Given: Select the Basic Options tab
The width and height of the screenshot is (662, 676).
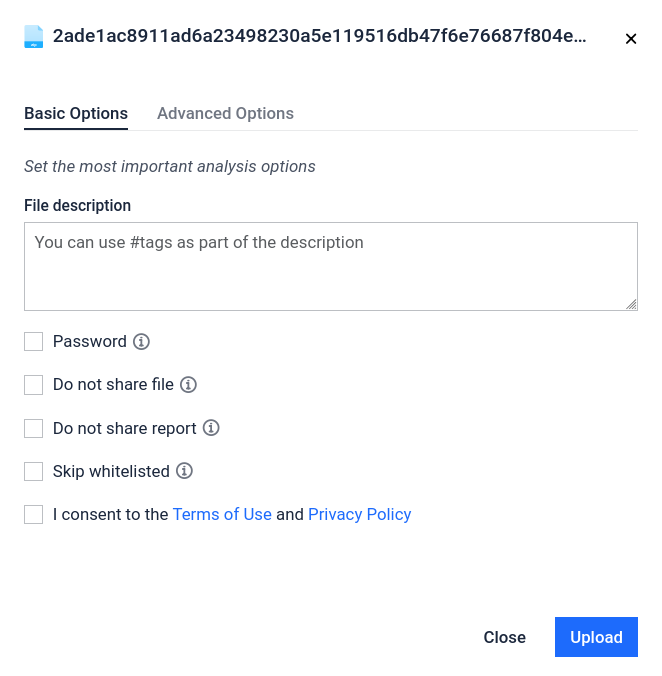Looking at the screenshot, I should (x=76, y=114).
